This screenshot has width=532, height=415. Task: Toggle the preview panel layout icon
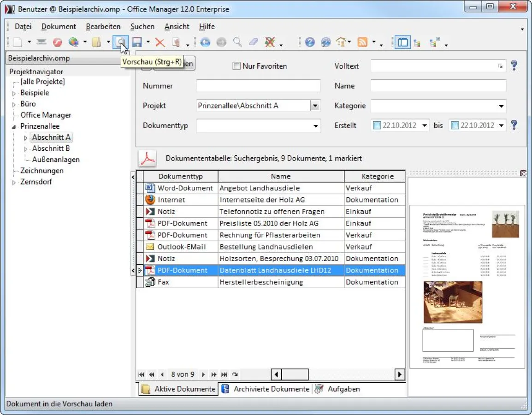pyautogui.click(x=402, y=42)
